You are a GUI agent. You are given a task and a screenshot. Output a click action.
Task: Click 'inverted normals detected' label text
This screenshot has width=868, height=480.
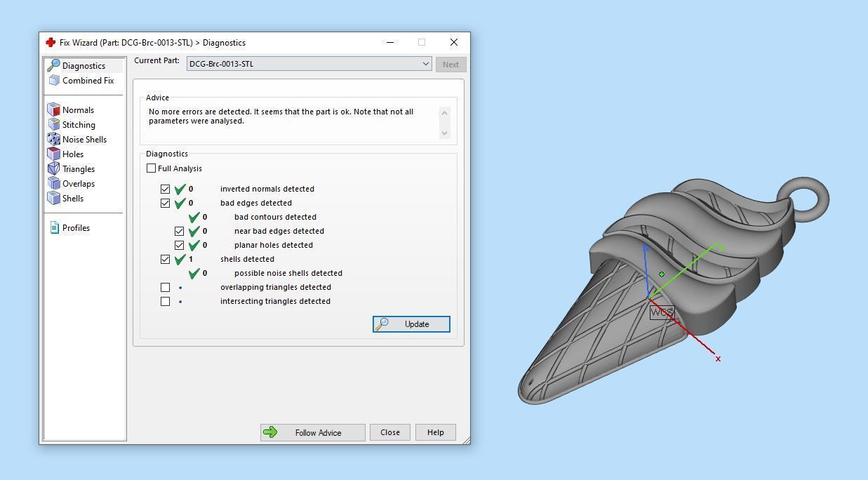(x=267, y=189)
